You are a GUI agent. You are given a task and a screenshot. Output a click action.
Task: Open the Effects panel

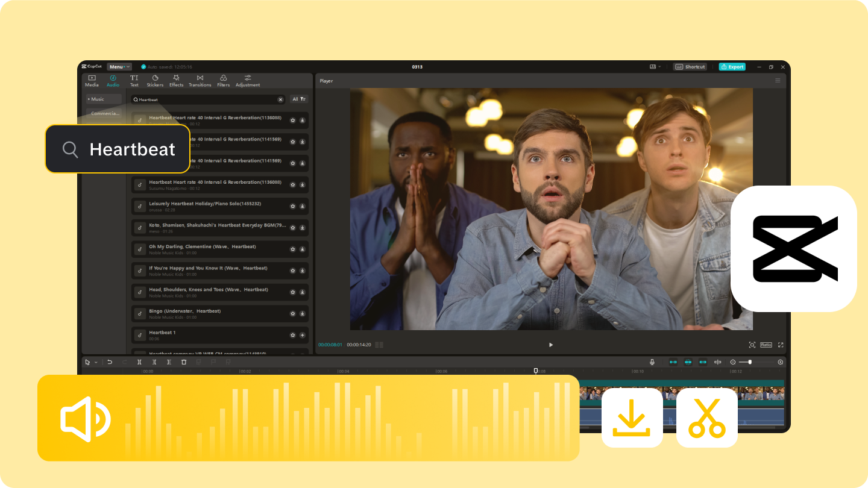click(x=176, y=81)
